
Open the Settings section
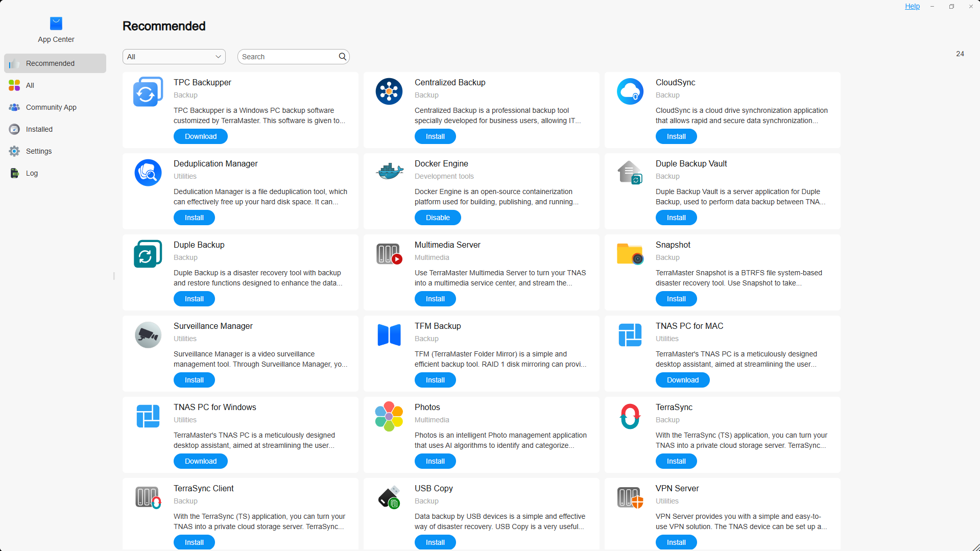pos(55,151)
